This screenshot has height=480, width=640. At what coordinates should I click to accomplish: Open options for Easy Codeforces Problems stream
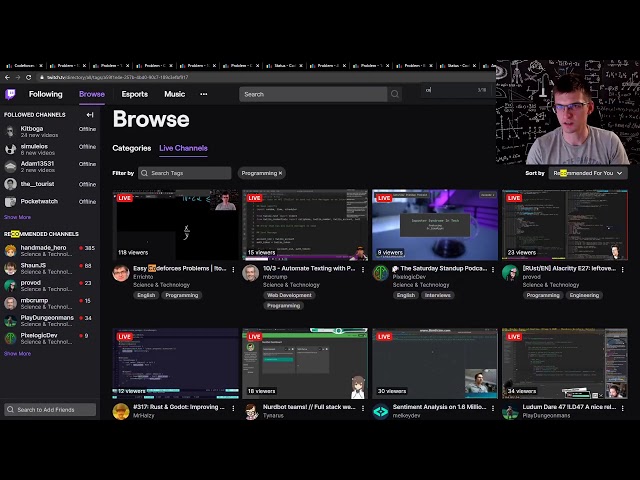[x=233, y=270]
